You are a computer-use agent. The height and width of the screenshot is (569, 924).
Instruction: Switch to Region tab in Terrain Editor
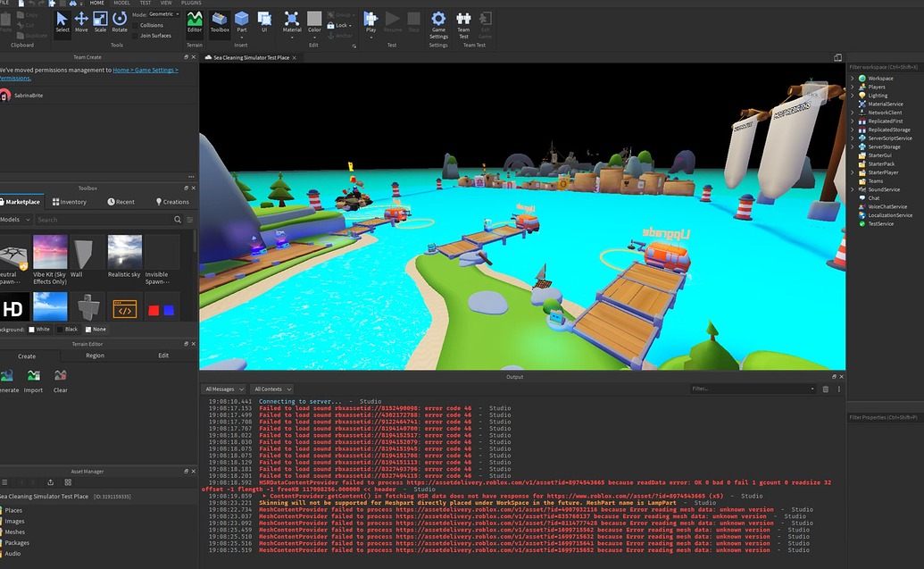[95, 356]
